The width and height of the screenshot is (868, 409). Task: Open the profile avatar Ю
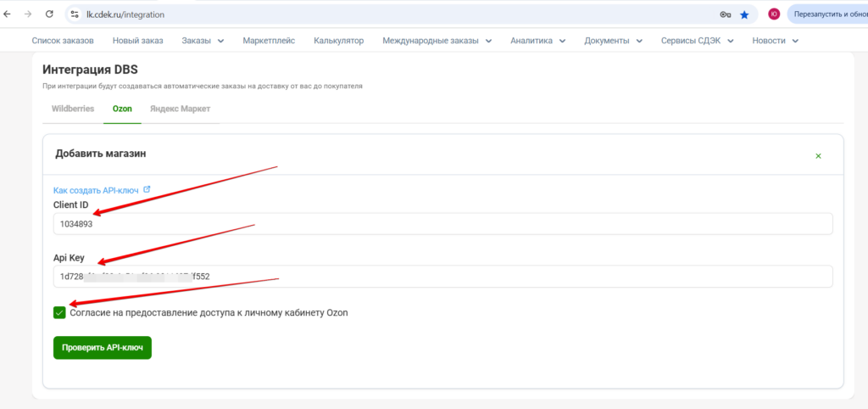click(x=774, y=14)
